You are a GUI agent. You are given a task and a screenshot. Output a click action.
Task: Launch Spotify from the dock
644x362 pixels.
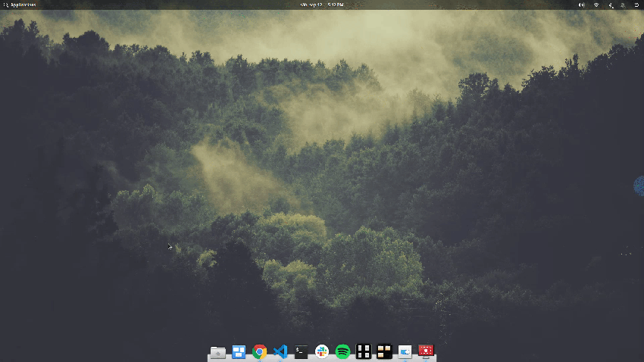342,351
